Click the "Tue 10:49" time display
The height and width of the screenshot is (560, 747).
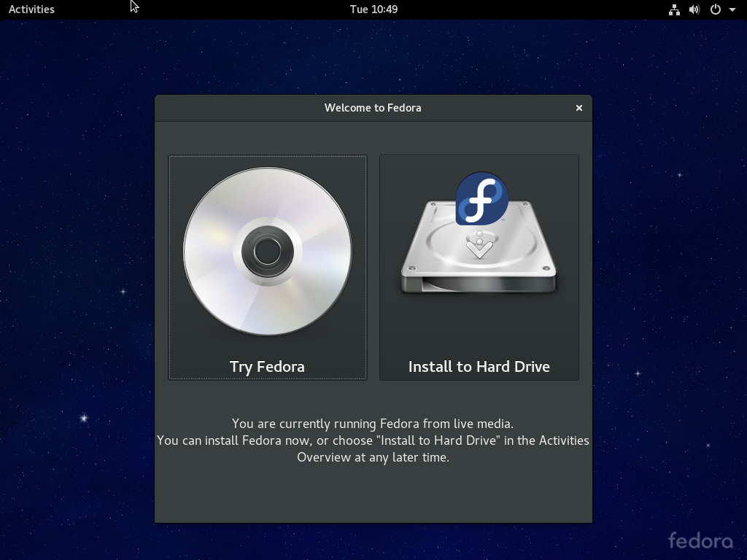[x=373, y=9]
